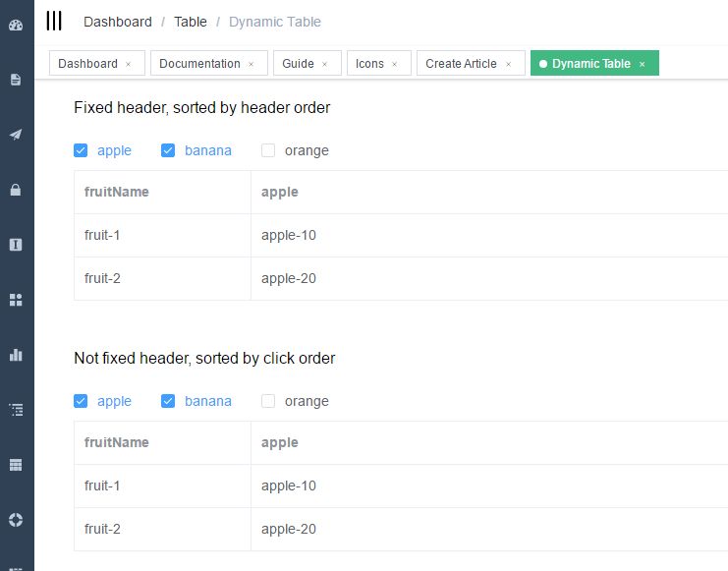Click fruitName header in the click order table
The width and height of the screenshot is (728, 571).
(162, 443)
